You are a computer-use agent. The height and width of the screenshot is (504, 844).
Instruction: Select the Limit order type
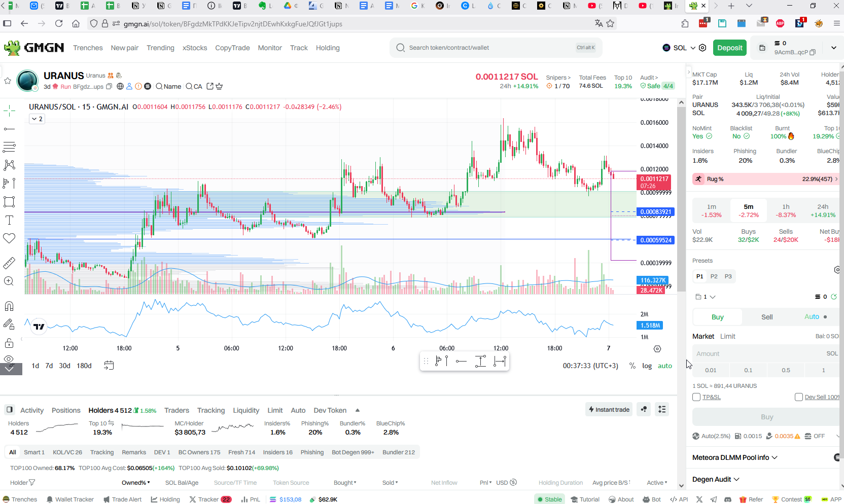click(727, 336)
